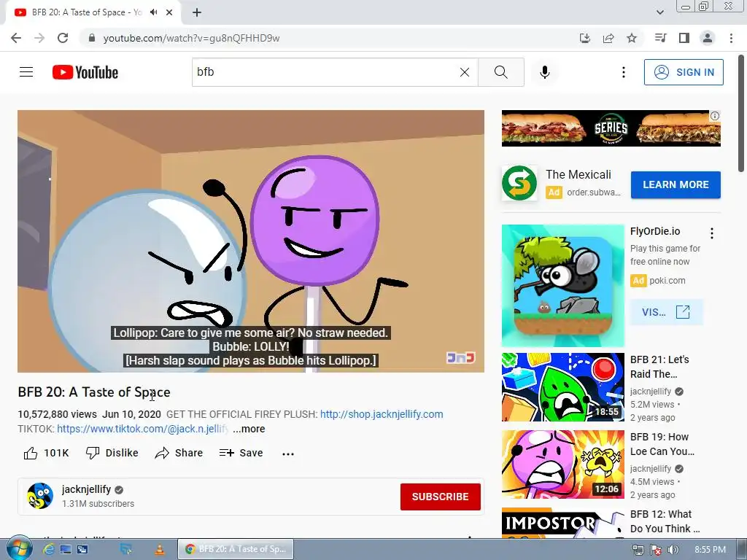Click the install/download page icon in address bar

click(x=584, y=38)
